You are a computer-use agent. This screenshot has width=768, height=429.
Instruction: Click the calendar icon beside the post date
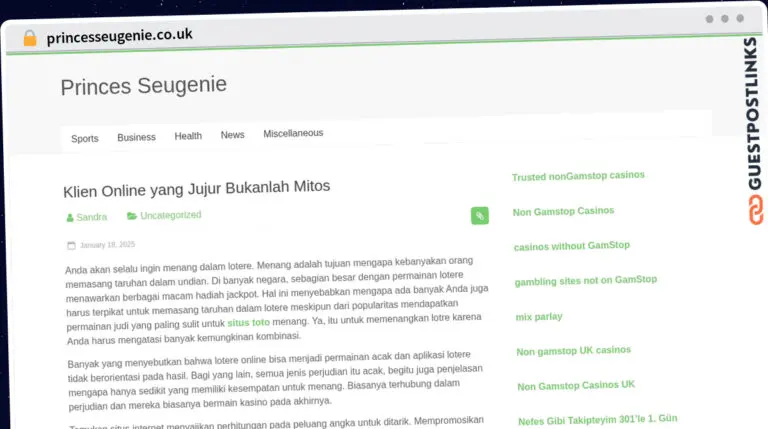(x=72, y=245)
